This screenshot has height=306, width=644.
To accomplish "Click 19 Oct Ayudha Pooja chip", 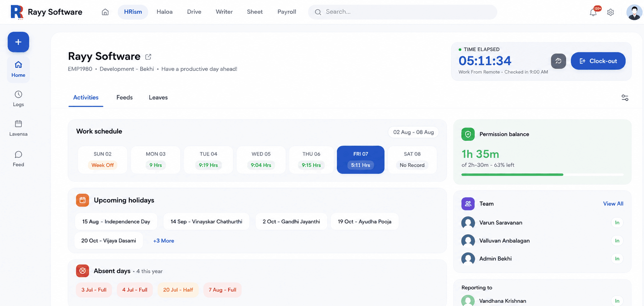I will point(365,222).
